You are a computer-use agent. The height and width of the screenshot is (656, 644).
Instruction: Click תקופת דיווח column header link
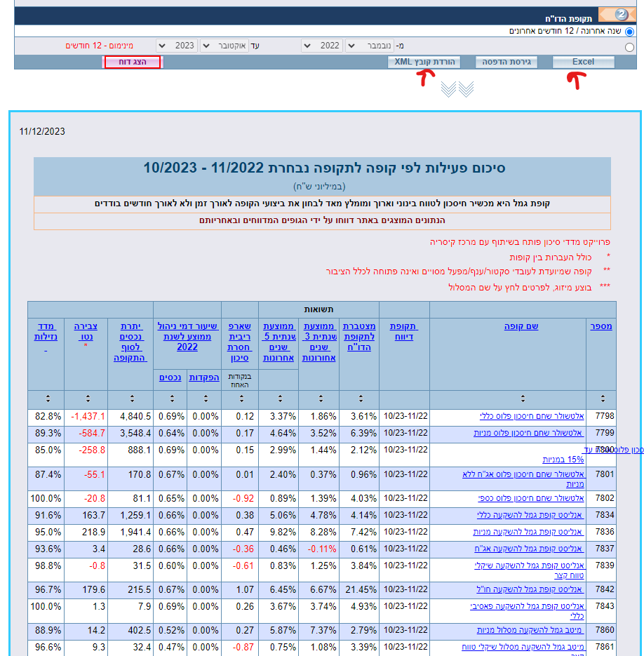tap(404, 331)
